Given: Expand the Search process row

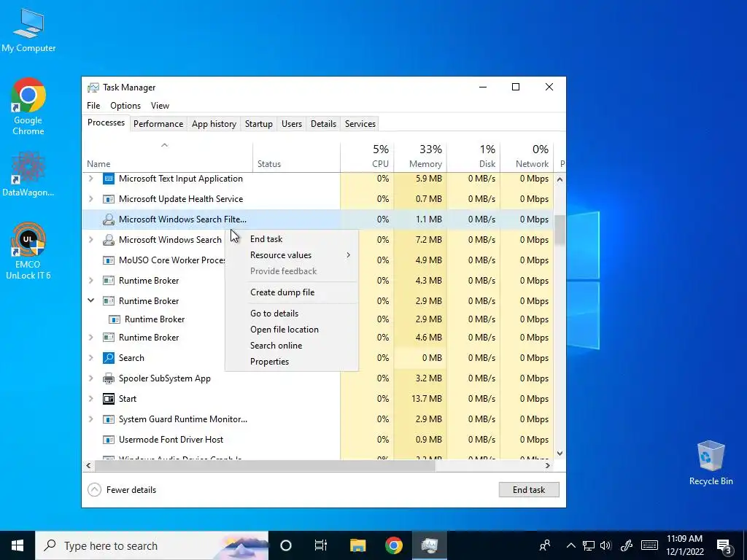Looking at the screenshot, I should tap(91, 358).
